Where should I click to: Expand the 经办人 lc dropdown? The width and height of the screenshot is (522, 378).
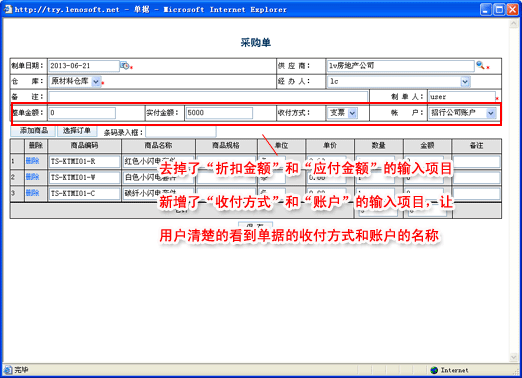point(465,81)
